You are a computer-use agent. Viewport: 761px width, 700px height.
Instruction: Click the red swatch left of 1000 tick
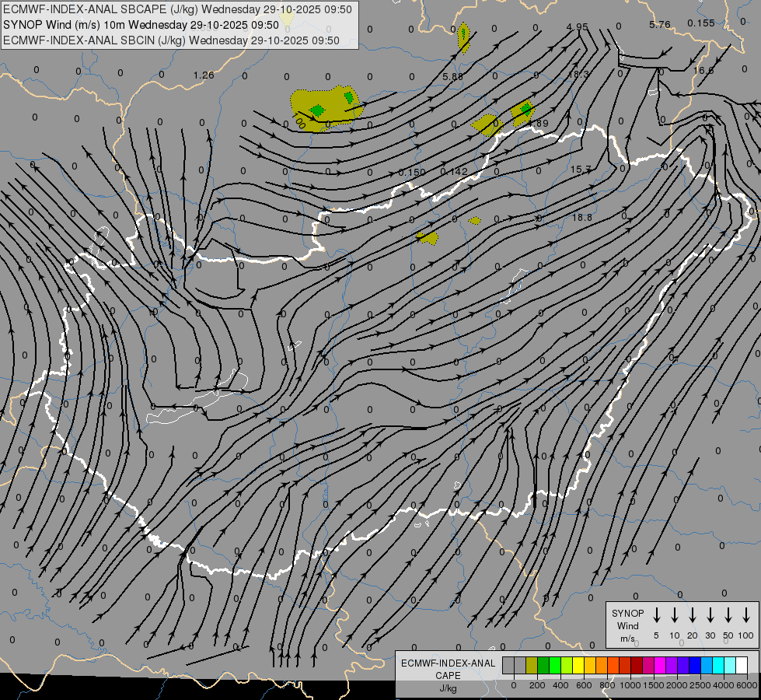625,665
